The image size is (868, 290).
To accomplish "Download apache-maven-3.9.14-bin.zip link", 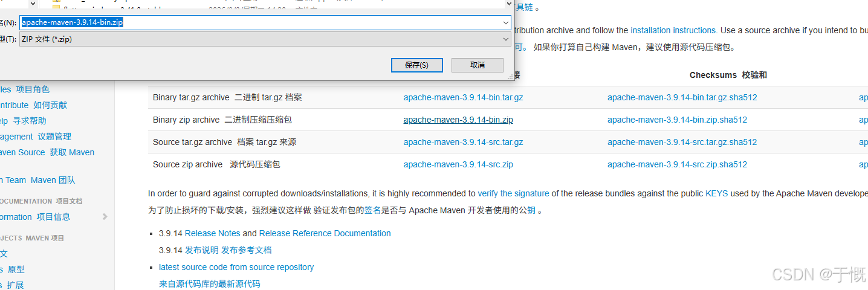I will [x=458, y=120].
